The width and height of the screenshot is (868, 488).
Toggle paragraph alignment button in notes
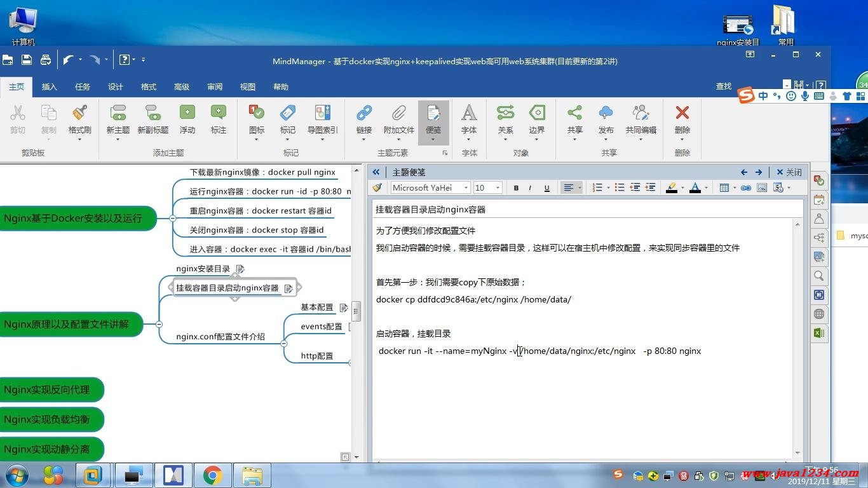pyautogui.click(x=569, y=187)
